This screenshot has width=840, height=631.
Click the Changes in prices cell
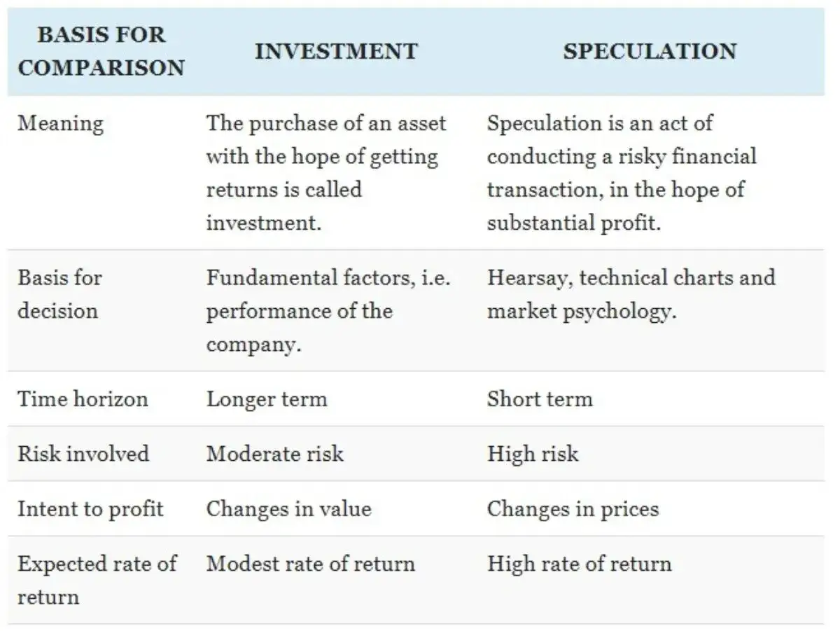(x=573, y=508)
